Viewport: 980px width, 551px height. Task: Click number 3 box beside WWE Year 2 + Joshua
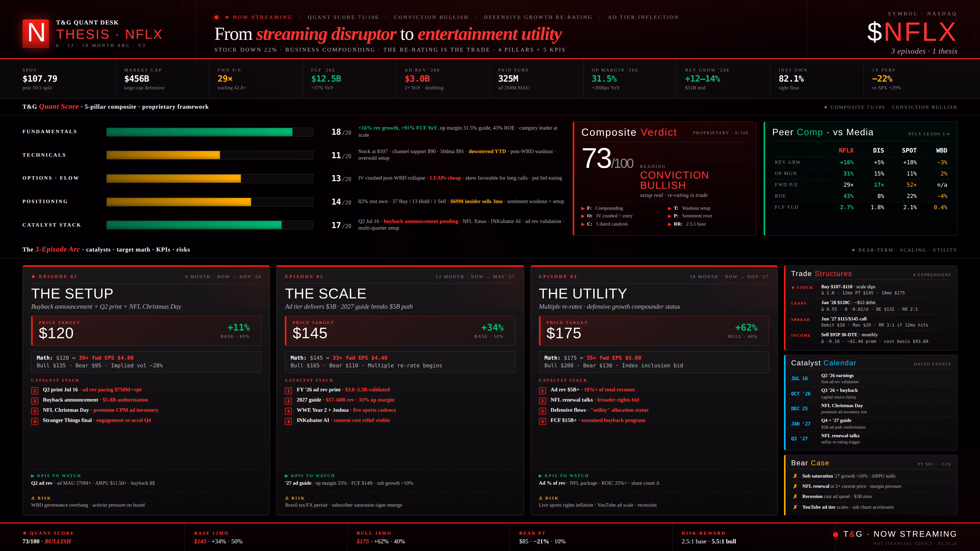point(288,411)
